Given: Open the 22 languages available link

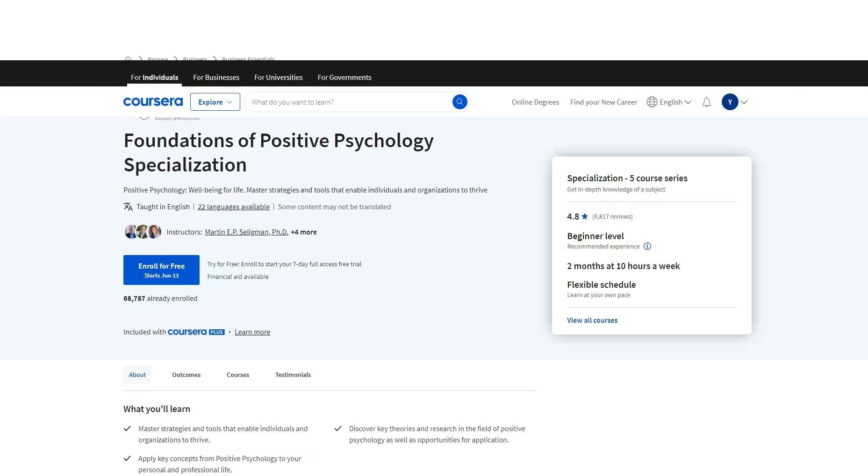Looking at the screenshot, I should click(234, 206).
